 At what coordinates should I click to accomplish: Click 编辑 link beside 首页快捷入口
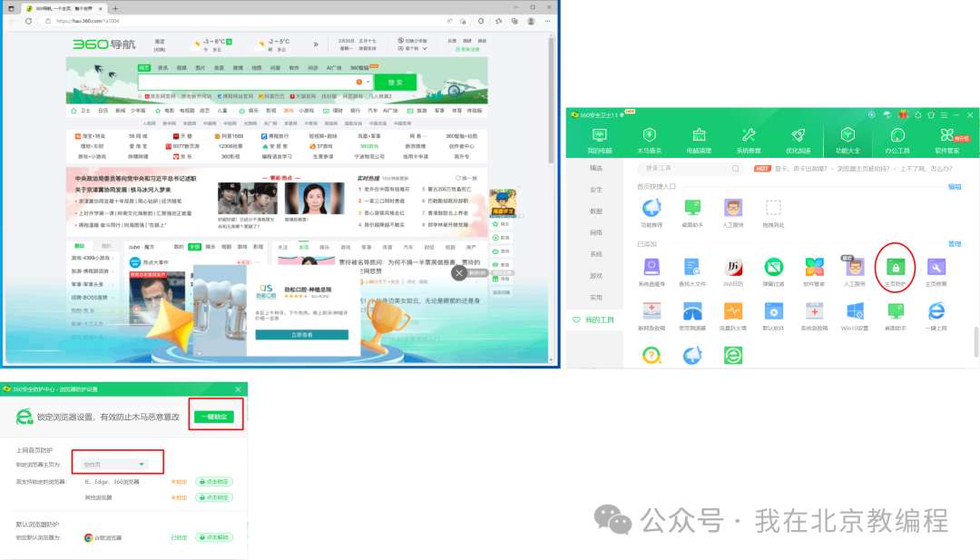955,187
